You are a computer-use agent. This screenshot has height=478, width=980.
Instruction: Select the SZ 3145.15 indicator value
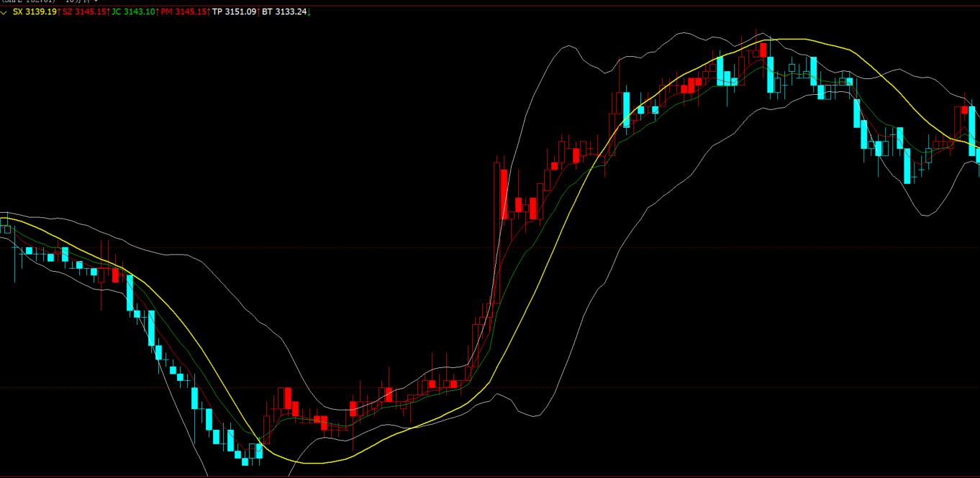tap(85, 12)
